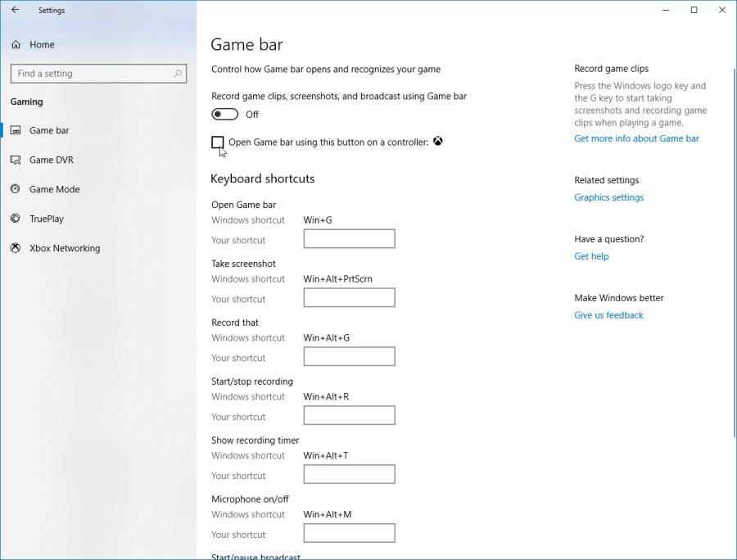The image size is (737, 560).
Task: Check Open Game bar using controller button
Action: click(x=217, y=142)
